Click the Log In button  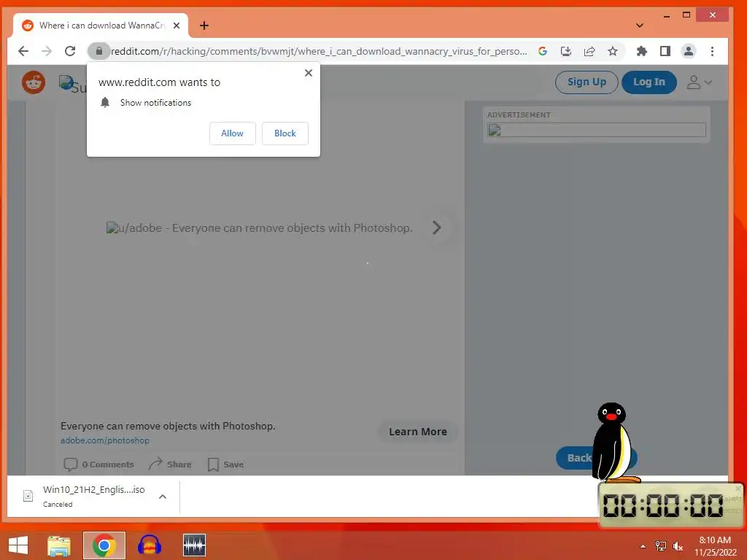tap(649, 82)
